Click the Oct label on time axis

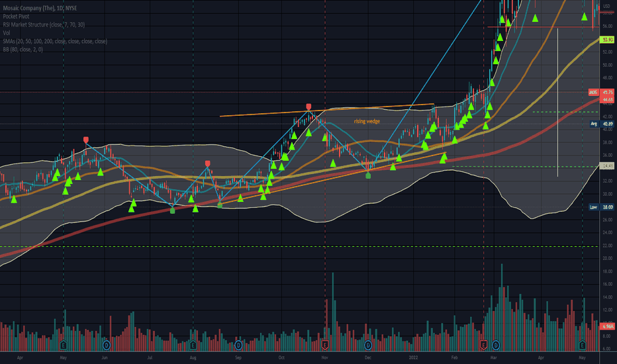coord(281,357)
